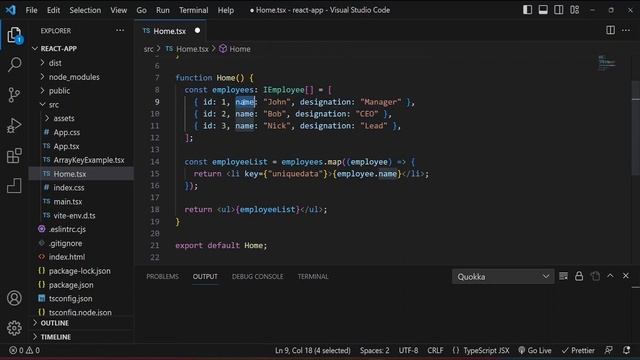Open the Manage gear icon

click(x=14, y=328)
